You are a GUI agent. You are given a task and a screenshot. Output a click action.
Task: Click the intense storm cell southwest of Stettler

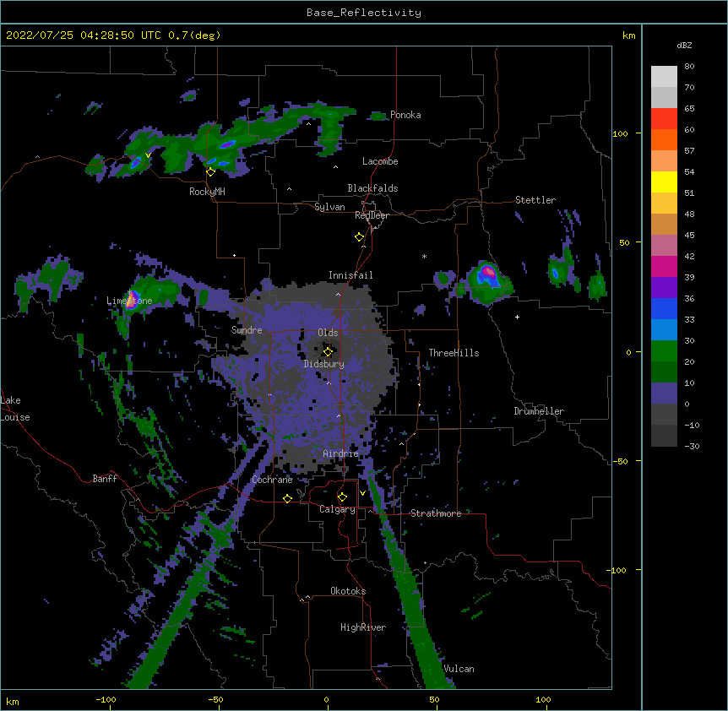(x=488, y=274)
